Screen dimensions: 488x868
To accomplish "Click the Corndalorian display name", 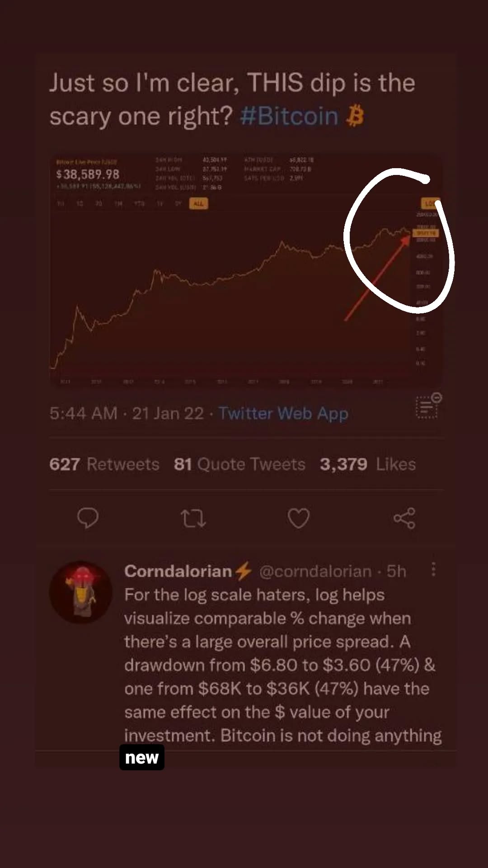I will pos(178,571).
